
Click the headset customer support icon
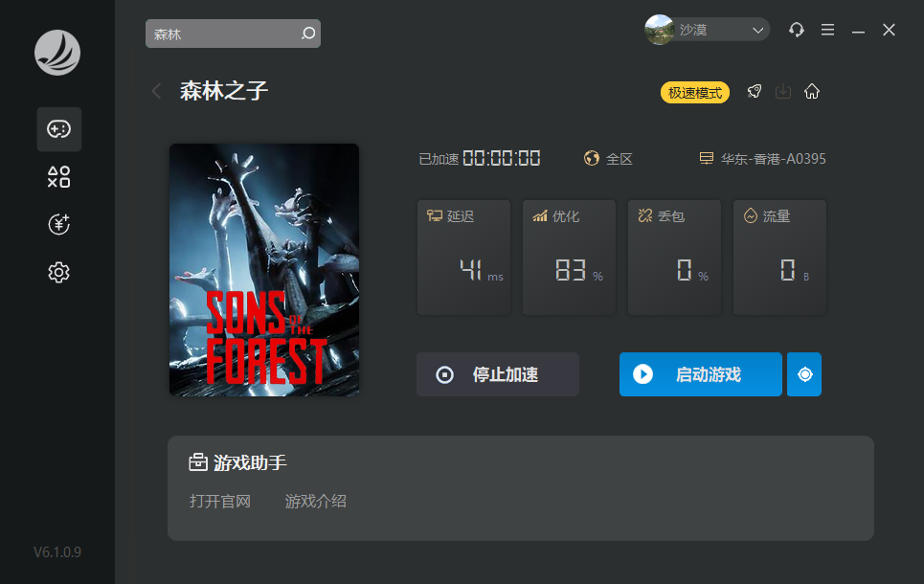click(x=796, y=30)
